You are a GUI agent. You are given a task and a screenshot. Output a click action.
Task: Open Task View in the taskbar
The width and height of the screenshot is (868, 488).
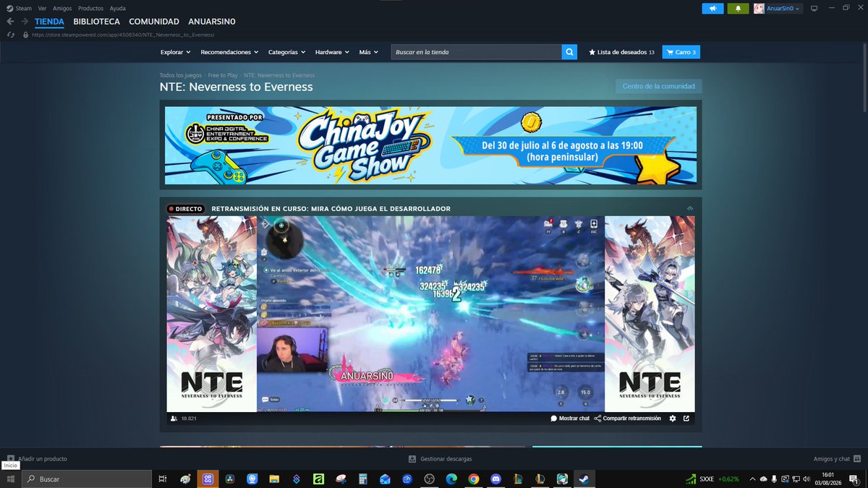[163, 479]
